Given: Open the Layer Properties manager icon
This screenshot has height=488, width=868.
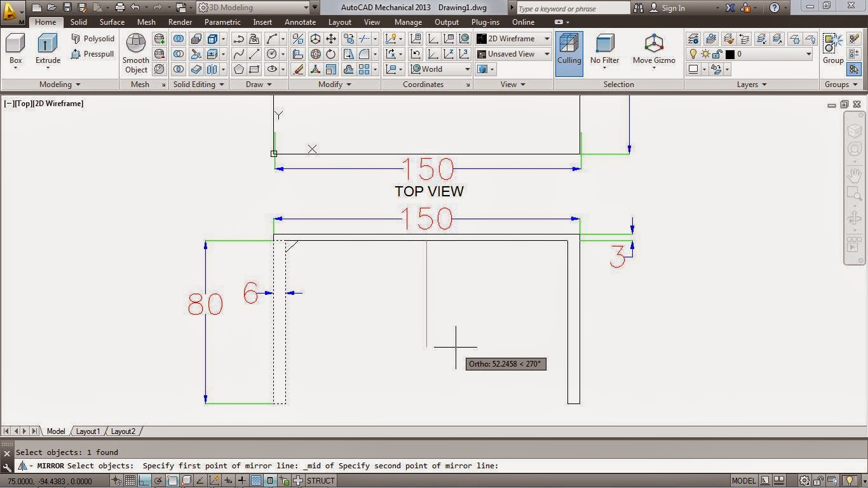Looking at the screenshot, I should coord(693,39).
